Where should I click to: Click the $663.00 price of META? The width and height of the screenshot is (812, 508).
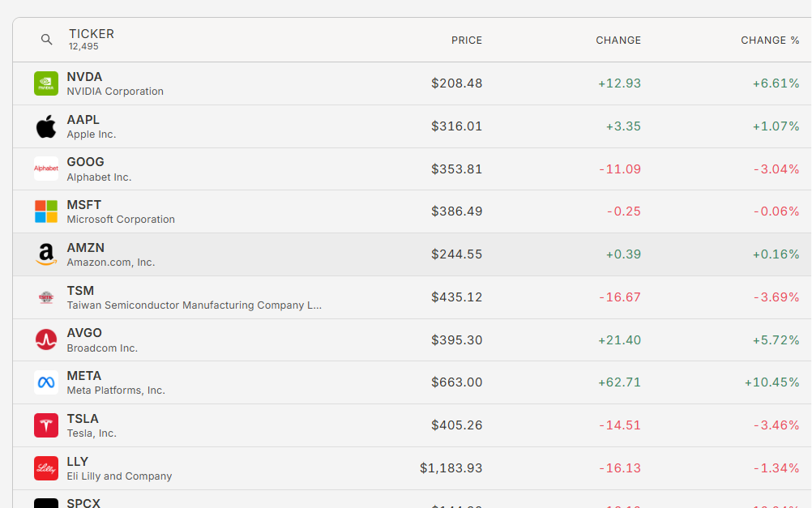[457, 382]
